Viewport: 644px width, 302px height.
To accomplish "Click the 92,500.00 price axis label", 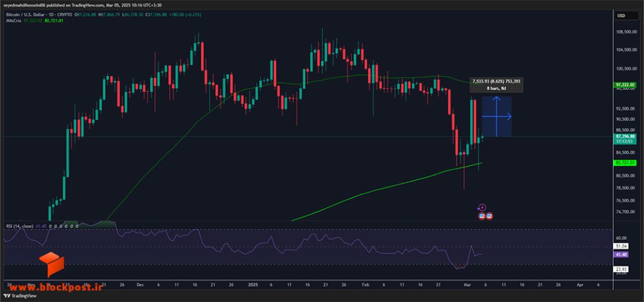I will tap(626, 108).
